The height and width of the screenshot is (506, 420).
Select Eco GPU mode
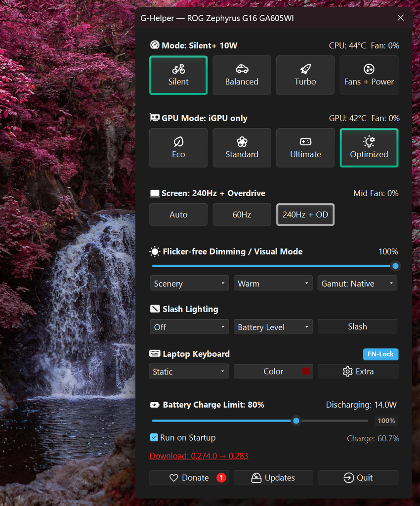[178, 148]
